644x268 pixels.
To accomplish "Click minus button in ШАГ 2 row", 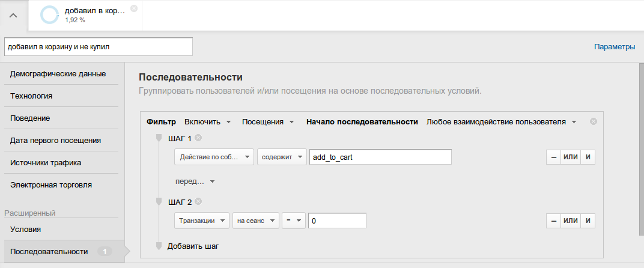I will (x=553, y=221).
